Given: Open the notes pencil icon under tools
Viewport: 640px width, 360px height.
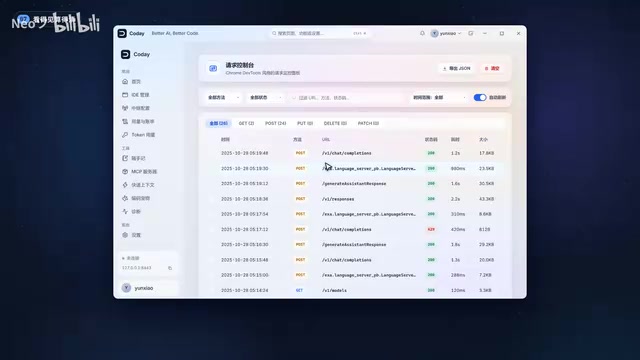Looking at the screenshot, I should pos(125,158).
